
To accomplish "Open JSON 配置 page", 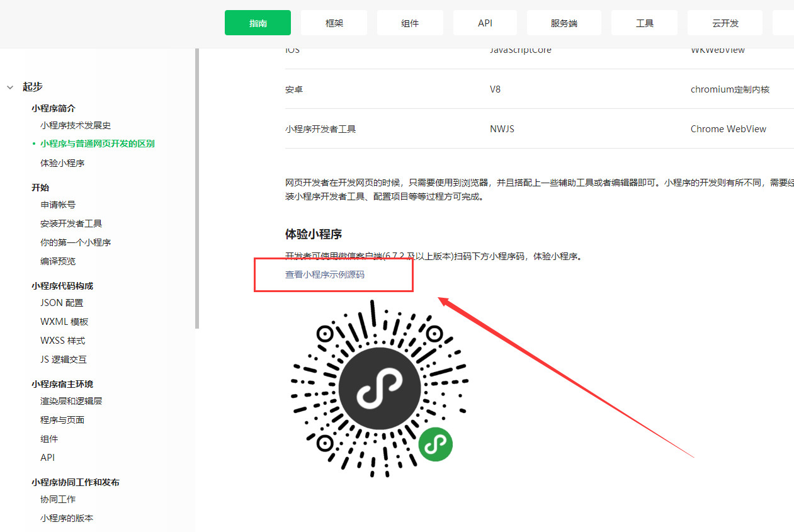I will click(62, 303).
